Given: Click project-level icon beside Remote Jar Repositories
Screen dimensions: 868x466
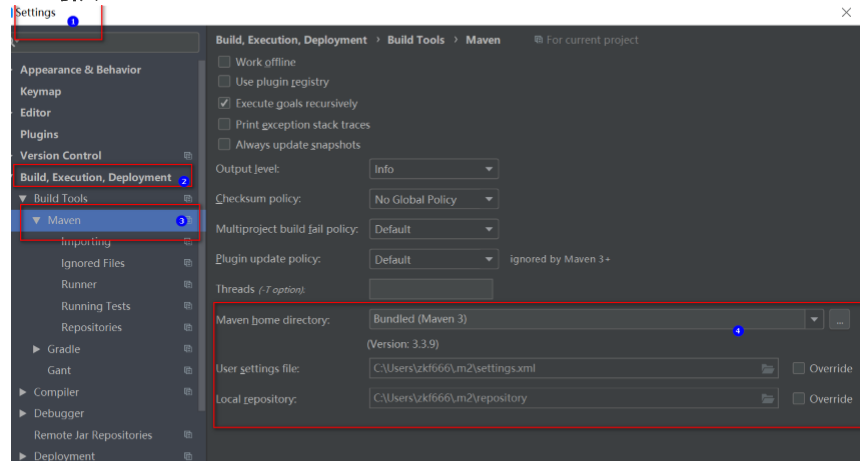Looking at the screenshot, I should (x=188, y=435).
